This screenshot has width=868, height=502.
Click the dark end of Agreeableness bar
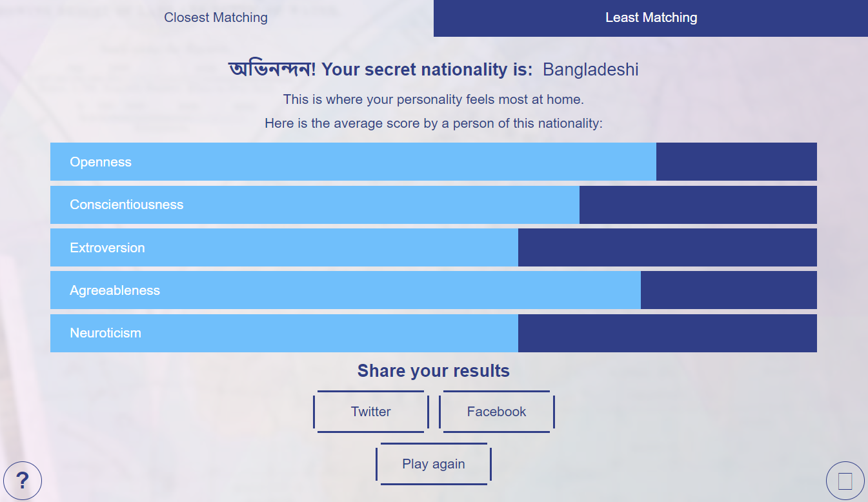[x=729, y=290]
